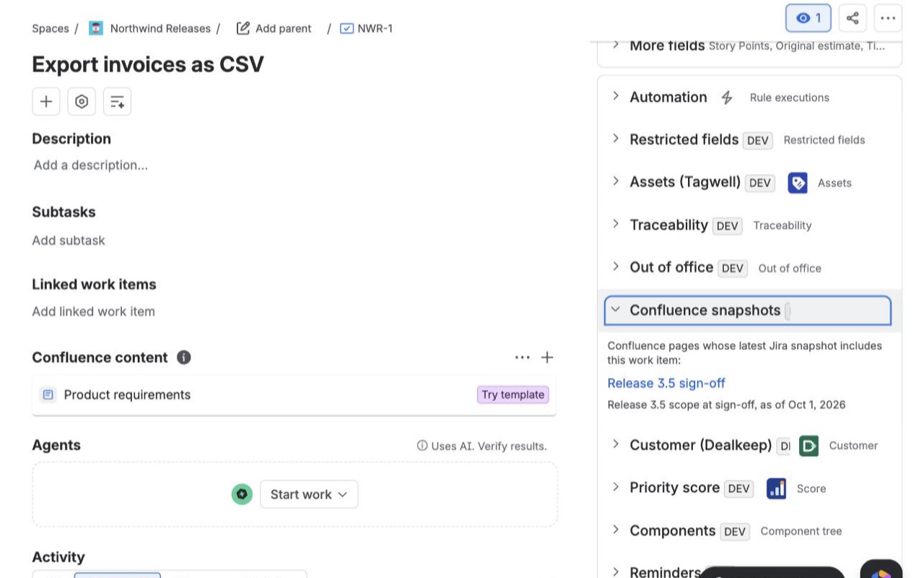Click the Tagwell Assets tag icon
924x578 pixels.
click(798, 183)
